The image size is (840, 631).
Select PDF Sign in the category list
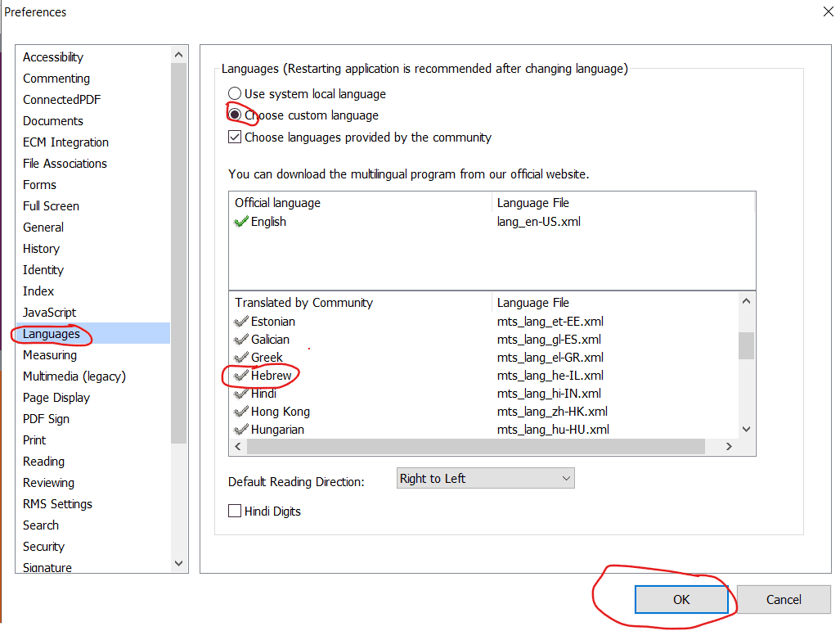click(x=46, y=419)
